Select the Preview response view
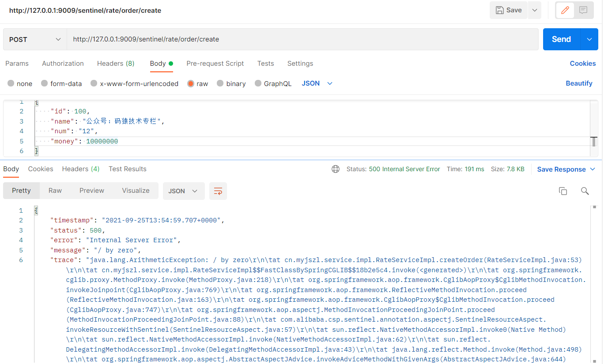Image resolution: width=608 pixels, height=364 pixels. coord(92,191)
